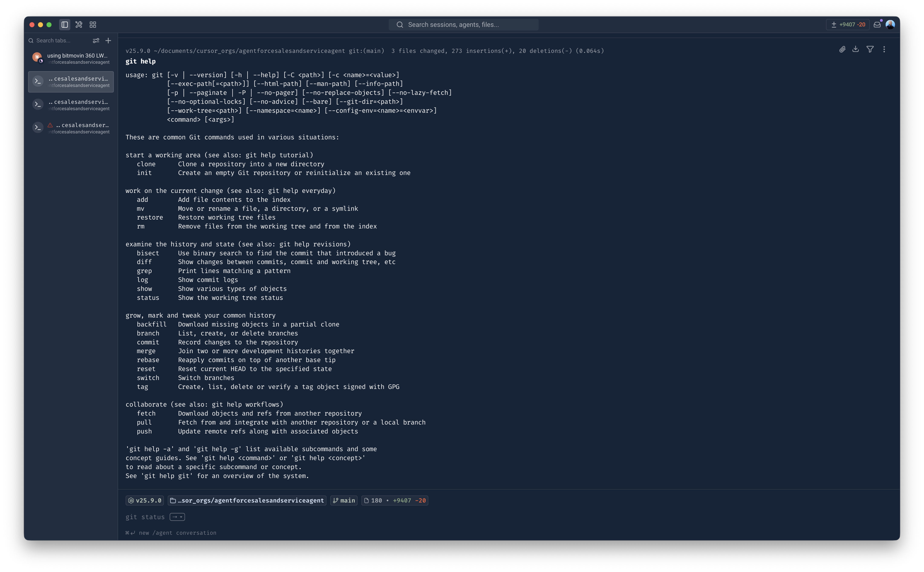Click the tab filter settings icon

96,40
